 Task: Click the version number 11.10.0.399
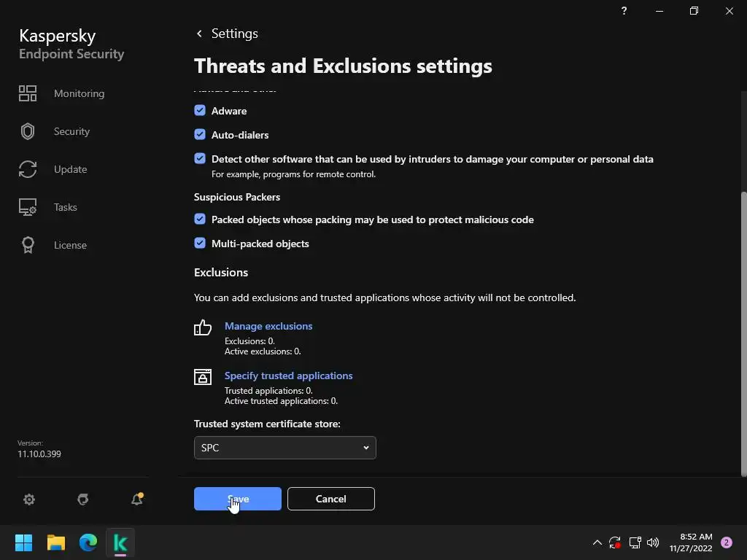coord(39,454)
